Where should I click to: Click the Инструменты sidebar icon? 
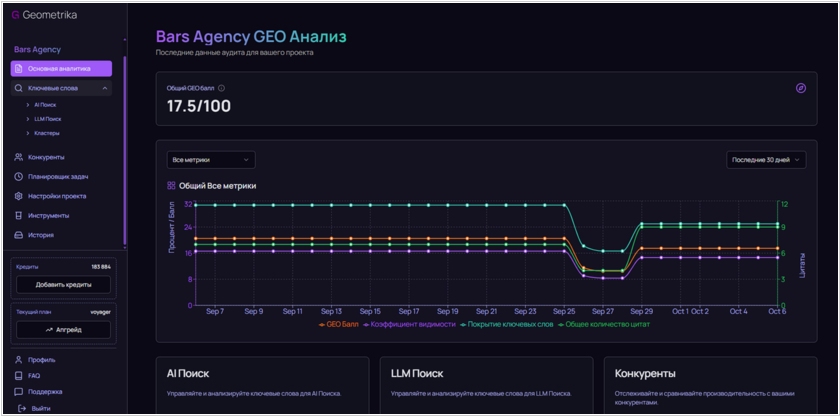pyautogui.click(x=19, y=216)
